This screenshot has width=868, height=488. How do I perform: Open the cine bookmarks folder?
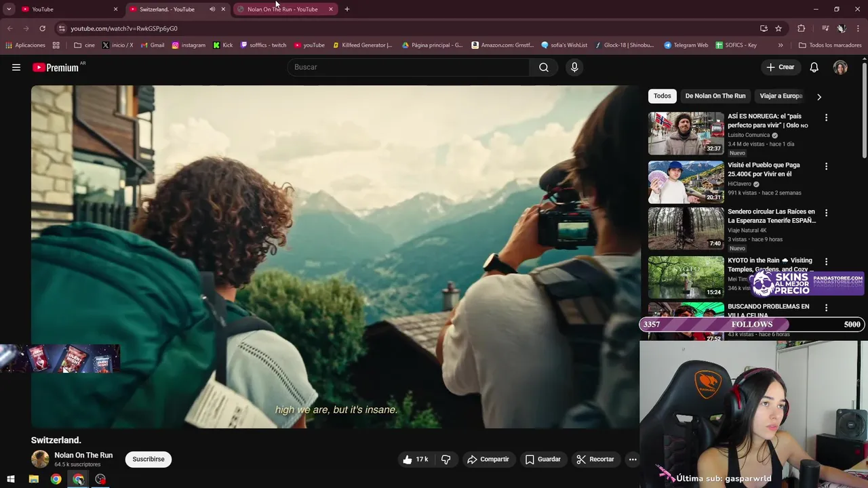[84, 45]
